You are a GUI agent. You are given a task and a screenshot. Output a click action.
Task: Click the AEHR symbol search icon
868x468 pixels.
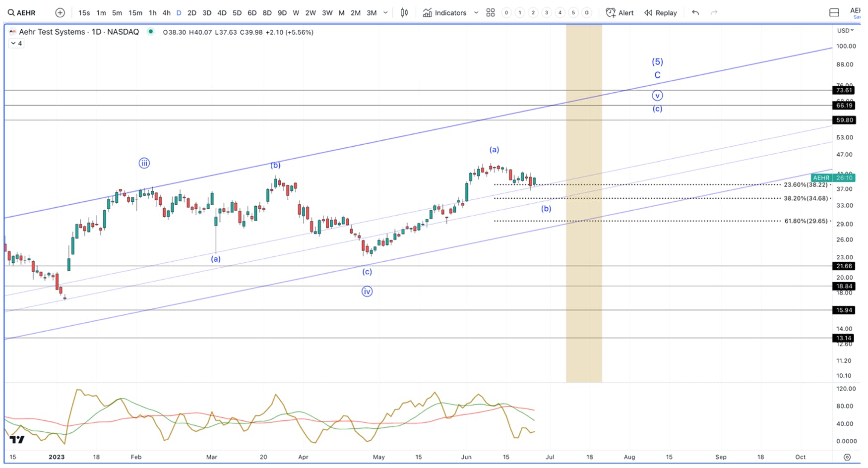coord(11,13)
